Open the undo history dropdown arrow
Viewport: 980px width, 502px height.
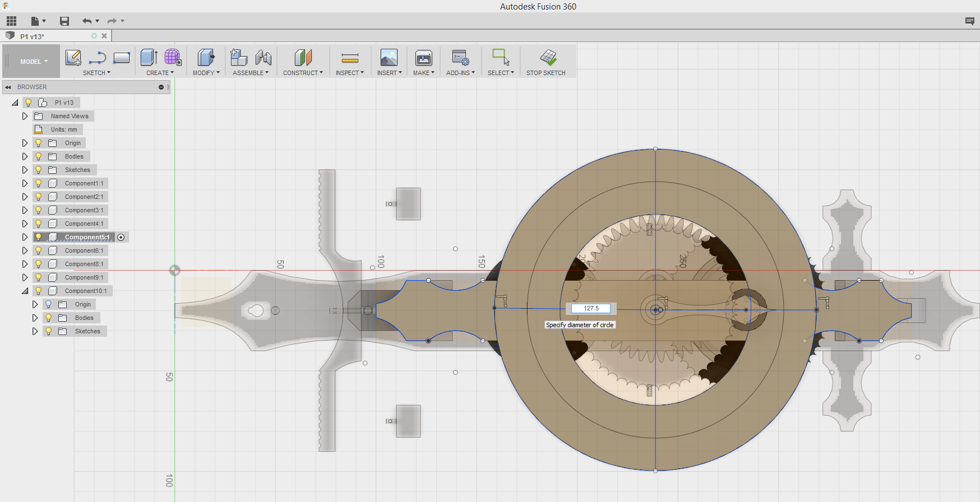(98, 21)
